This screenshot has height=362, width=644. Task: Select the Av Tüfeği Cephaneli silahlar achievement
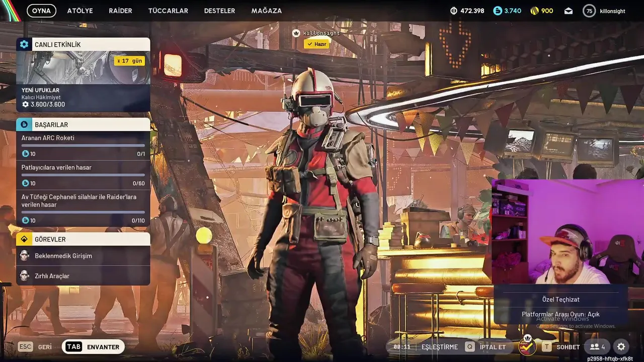pyautogui.click(x=83, y=208)
